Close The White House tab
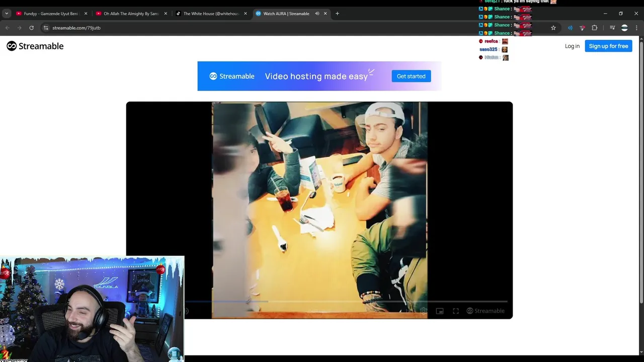 246,14
